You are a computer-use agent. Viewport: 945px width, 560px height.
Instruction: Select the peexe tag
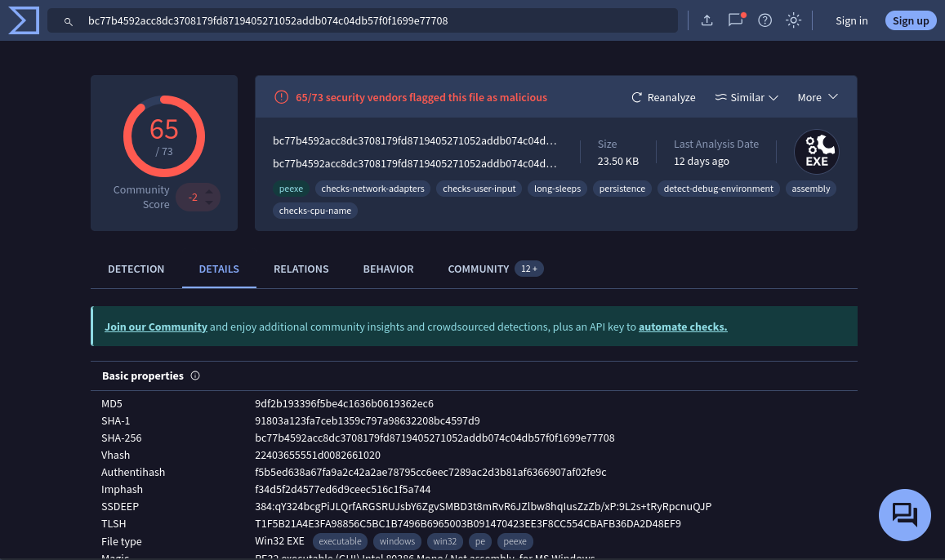coord(291,189)
